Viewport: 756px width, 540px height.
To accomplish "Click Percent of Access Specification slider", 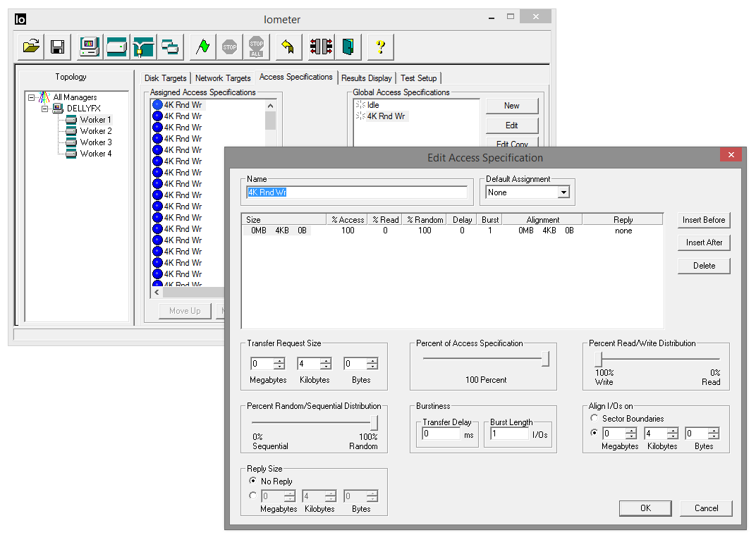I will point(545,359).
